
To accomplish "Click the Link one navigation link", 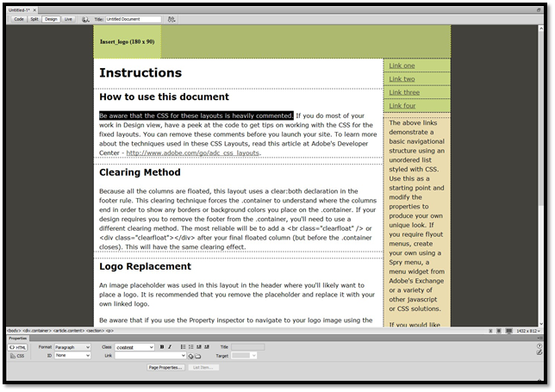I will pos(402,65).
